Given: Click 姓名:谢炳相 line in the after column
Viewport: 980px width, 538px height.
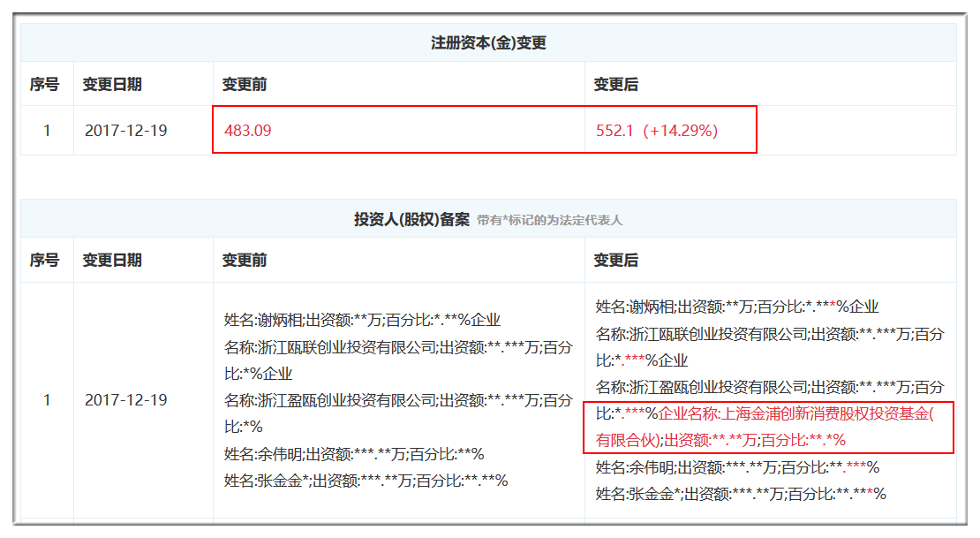Looking at the screenshot, I should 737,307.
